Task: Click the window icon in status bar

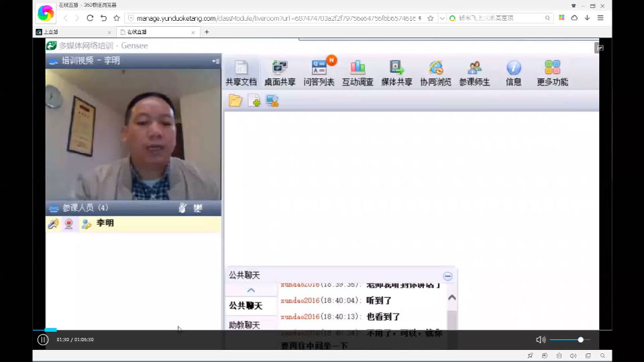Action: coord(588,355)
